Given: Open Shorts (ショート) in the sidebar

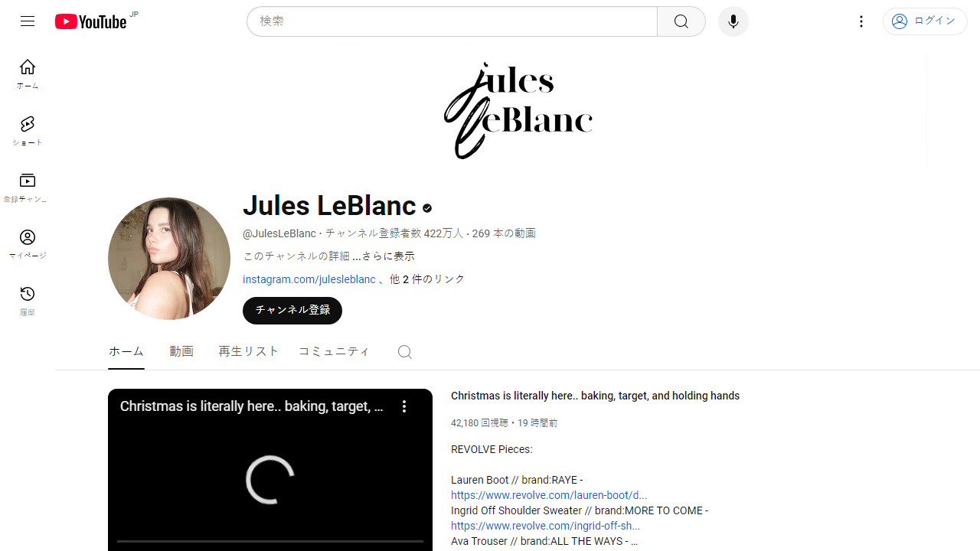Looking at the screenshot, I should coord(28,131).
